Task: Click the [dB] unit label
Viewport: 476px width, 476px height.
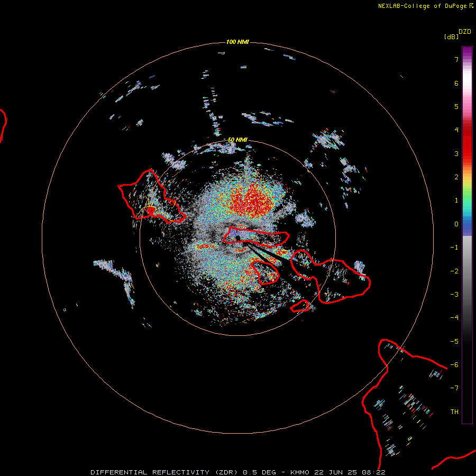Action: click(x=451, y=36)
